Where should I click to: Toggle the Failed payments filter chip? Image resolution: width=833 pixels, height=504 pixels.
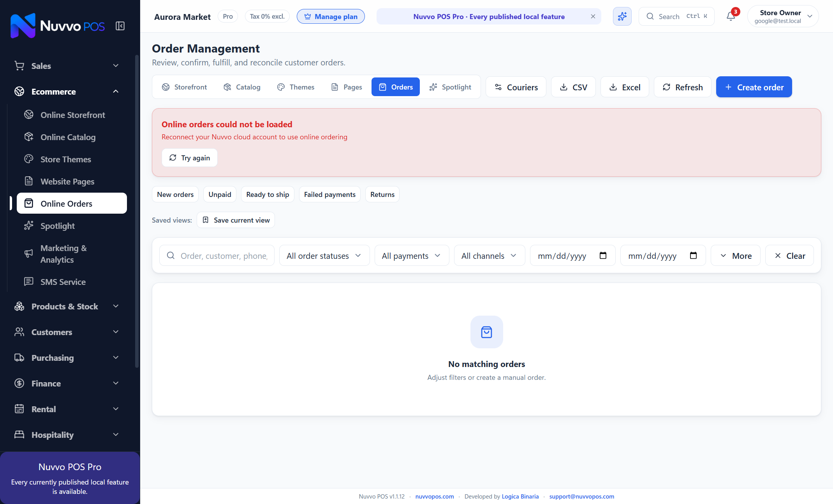[x=329, y=194]
